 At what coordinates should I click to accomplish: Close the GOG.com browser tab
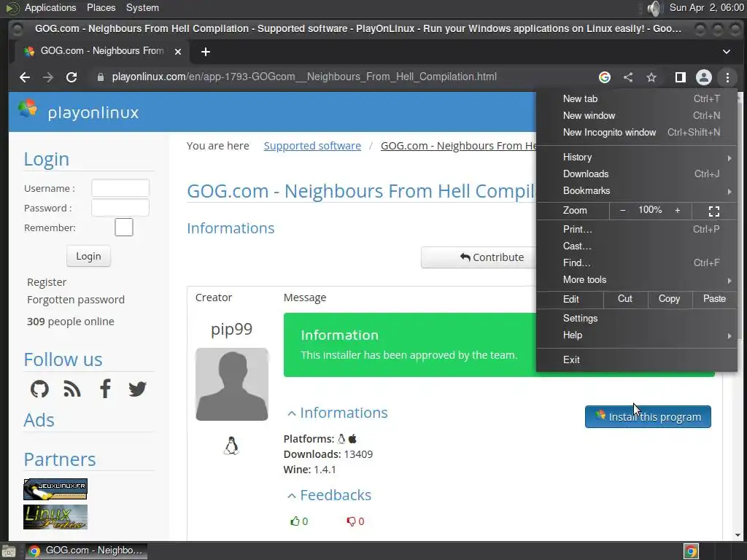[178, 52]
